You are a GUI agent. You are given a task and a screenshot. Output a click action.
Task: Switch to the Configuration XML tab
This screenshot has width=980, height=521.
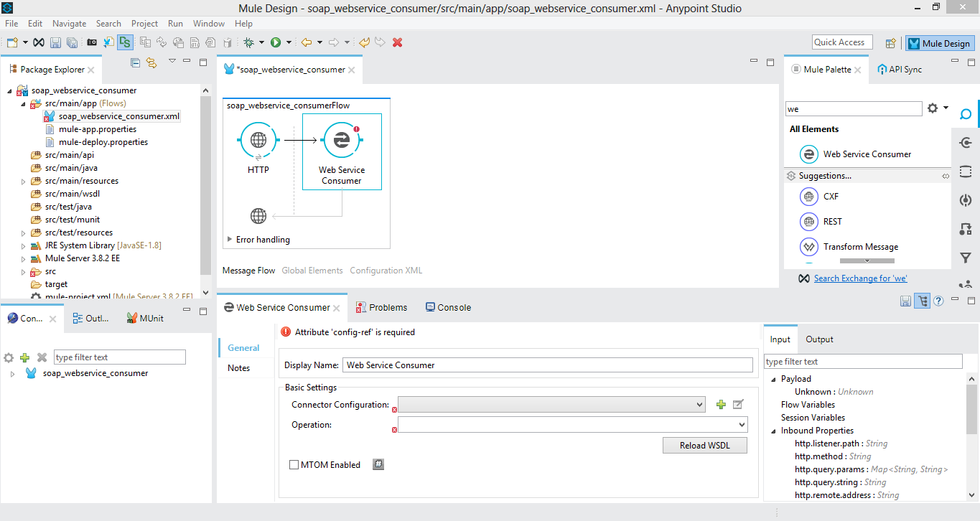386,271
